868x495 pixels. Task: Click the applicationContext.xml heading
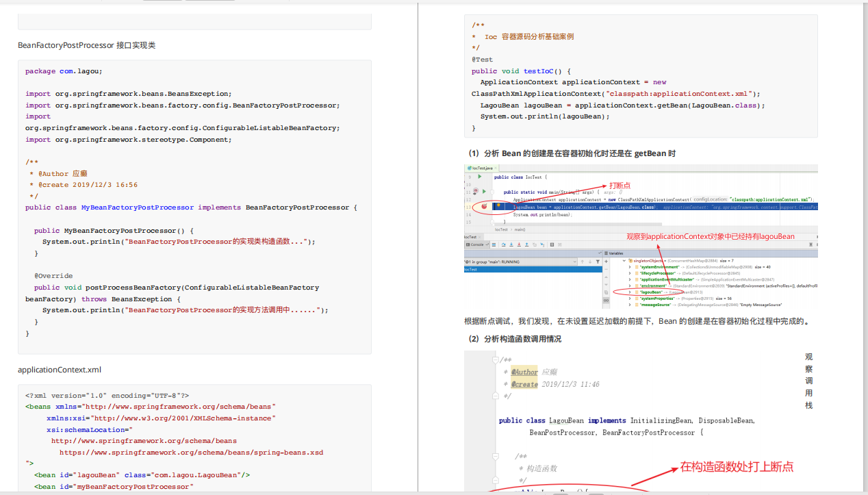click(x=60, y=370)
